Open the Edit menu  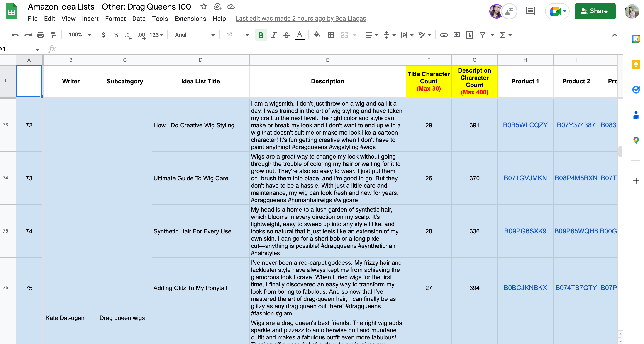pyautogui.click(x=49, y=19)
